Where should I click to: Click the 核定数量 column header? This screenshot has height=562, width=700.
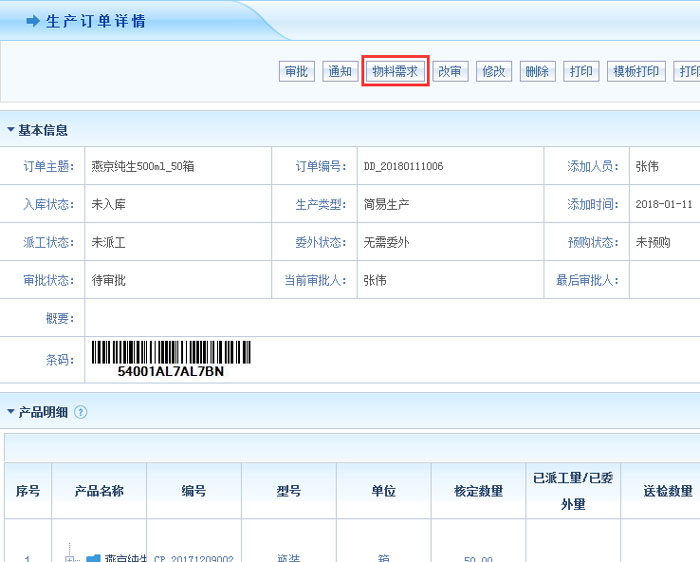click(x=478, y=491)
